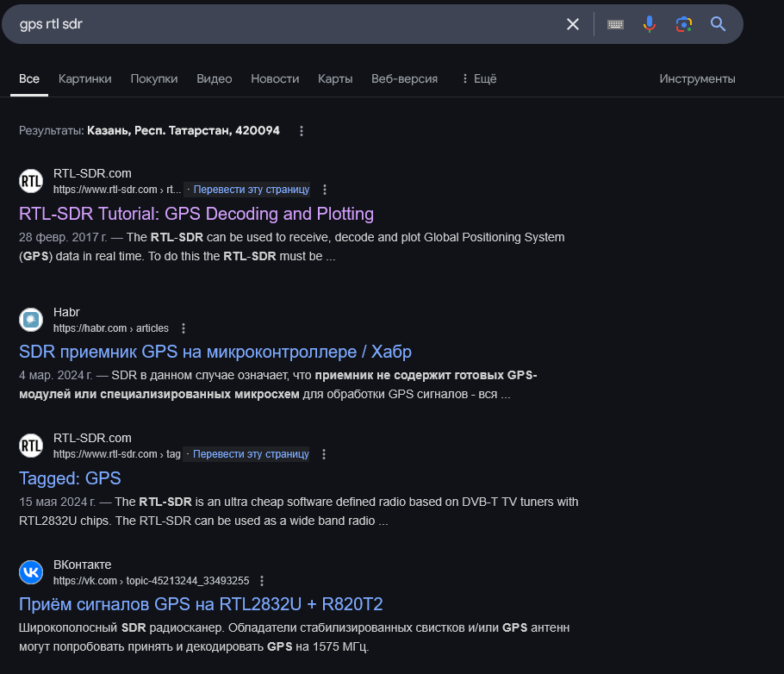Click the '4 мар. 2024 г.' snippet date
The height and width of the screenshot is (674, 784).
click(x=55, y=375)
